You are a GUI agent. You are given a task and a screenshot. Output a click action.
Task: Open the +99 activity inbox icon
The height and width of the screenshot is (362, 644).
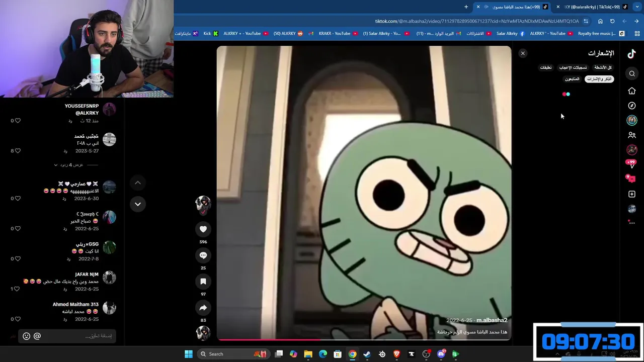pos(631,163)
